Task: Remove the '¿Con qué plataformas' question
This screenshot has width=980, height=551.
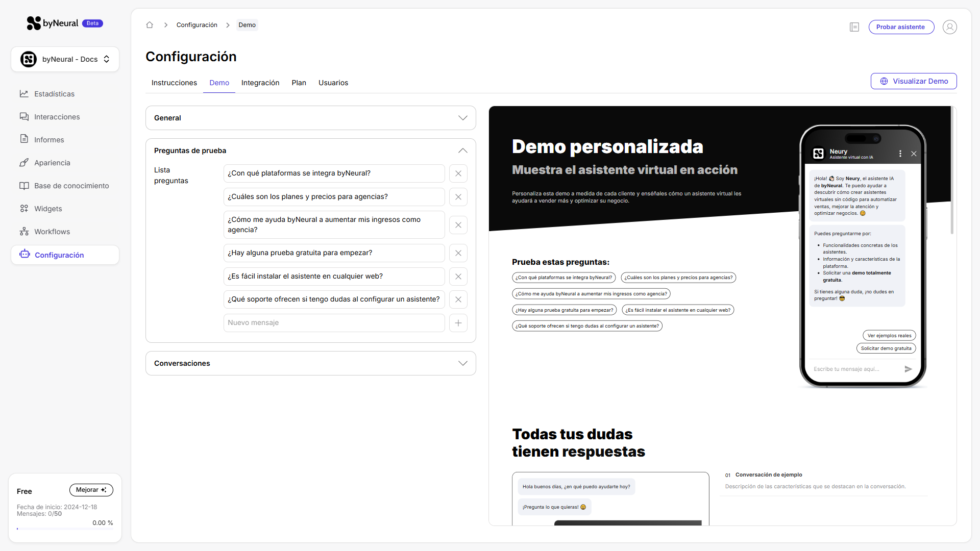Action: click(x=458, y=173)
